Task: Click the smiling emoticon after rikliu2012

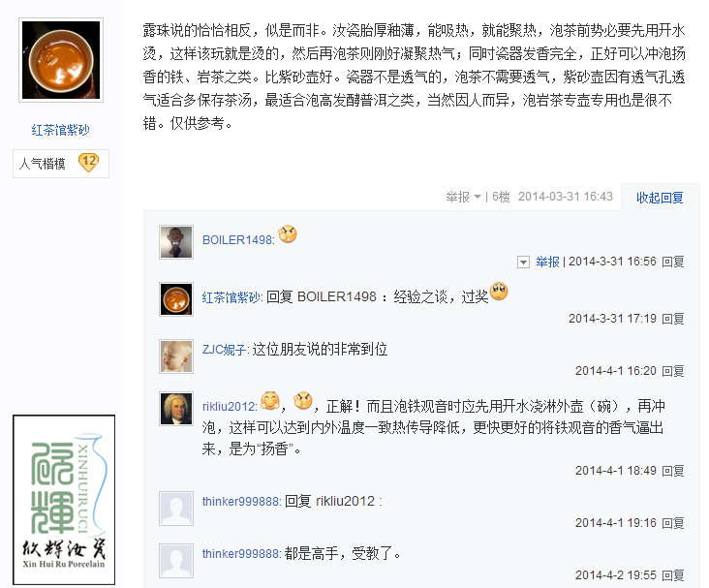Action: click(x=270, y=400)
